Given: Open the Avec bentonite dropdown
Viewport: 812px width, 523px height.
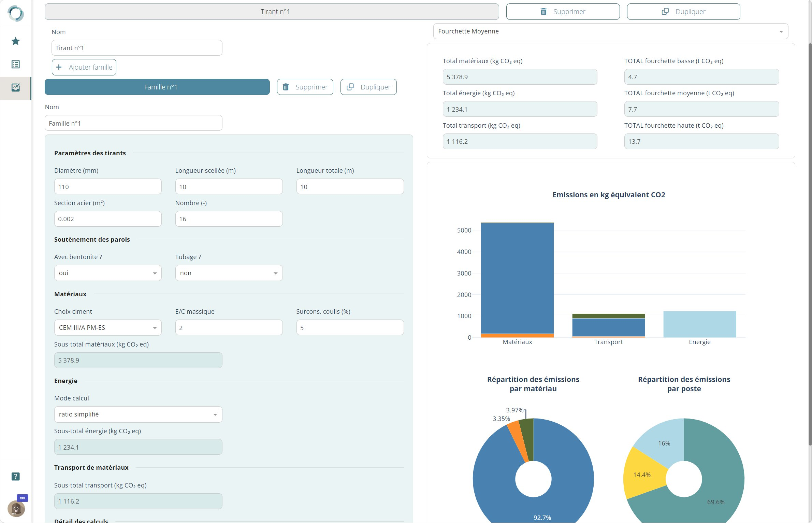Looking at the screenshot, I should (x=107, y=273).
